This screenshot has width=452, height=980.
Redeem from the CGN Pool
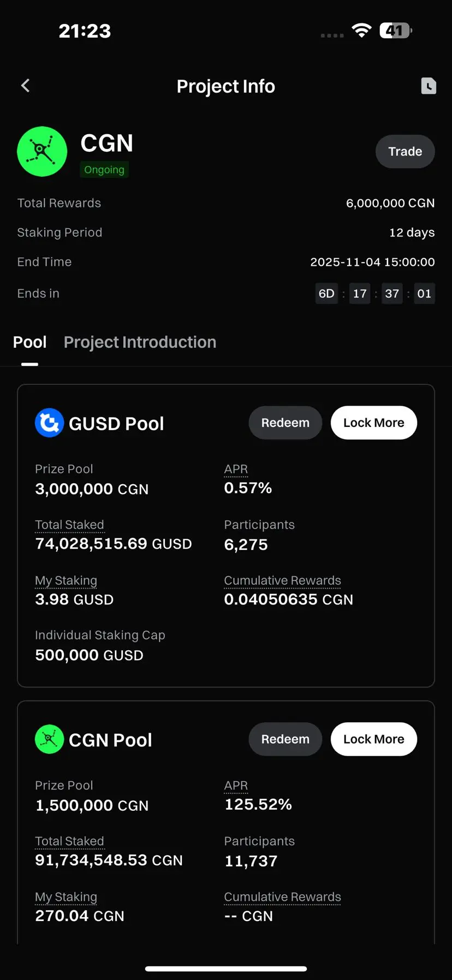click(x=285, y=739)
